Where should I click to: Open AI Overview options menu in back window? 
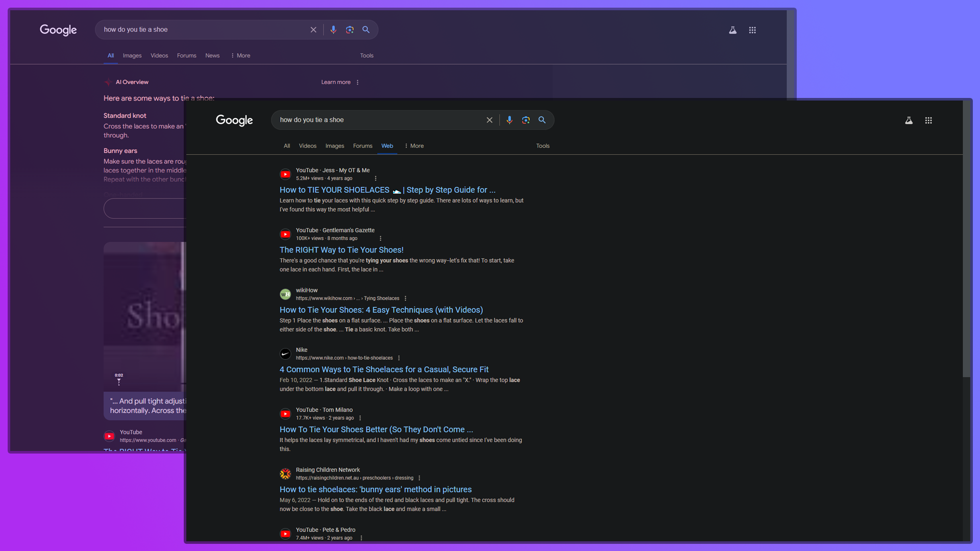coord(357,82)
